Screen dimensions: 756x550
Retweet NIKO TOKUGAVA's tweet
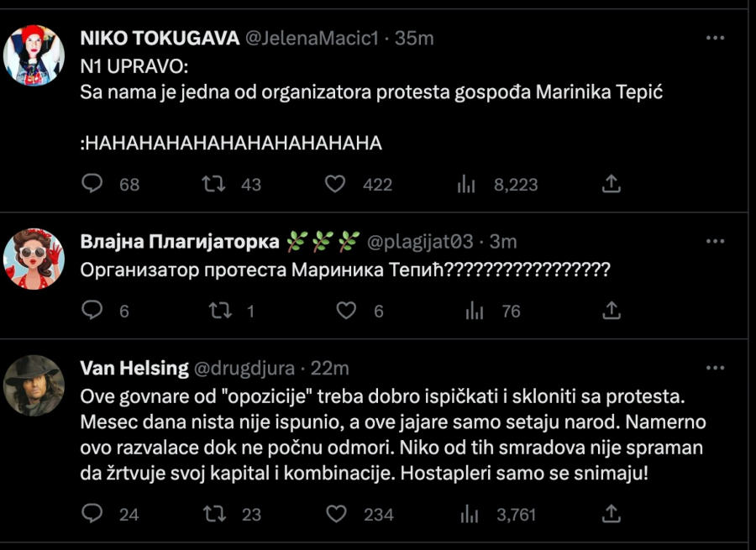coord(215,184)
